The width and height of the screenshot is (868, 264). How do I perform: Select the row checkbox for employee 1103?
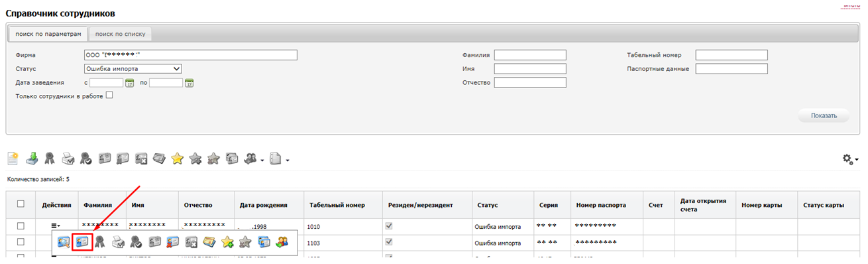coord(21,242)
